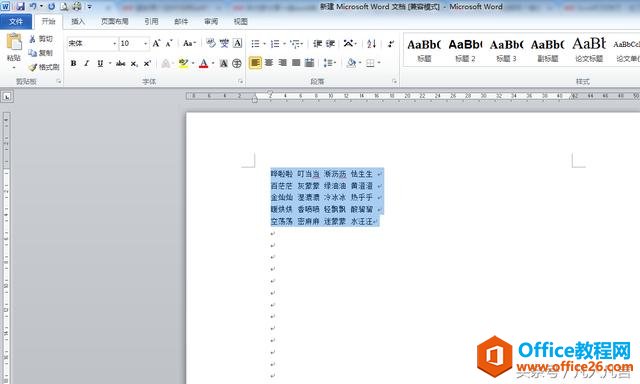
Task: Cut selection with 剪切 scissors
Action: point(41,39)
